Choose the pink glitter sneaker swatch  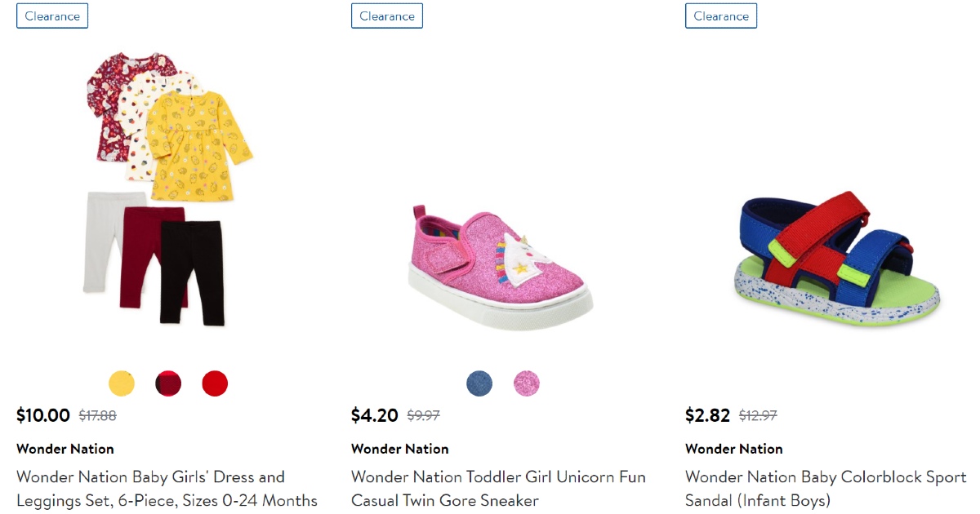coord(527,383)
